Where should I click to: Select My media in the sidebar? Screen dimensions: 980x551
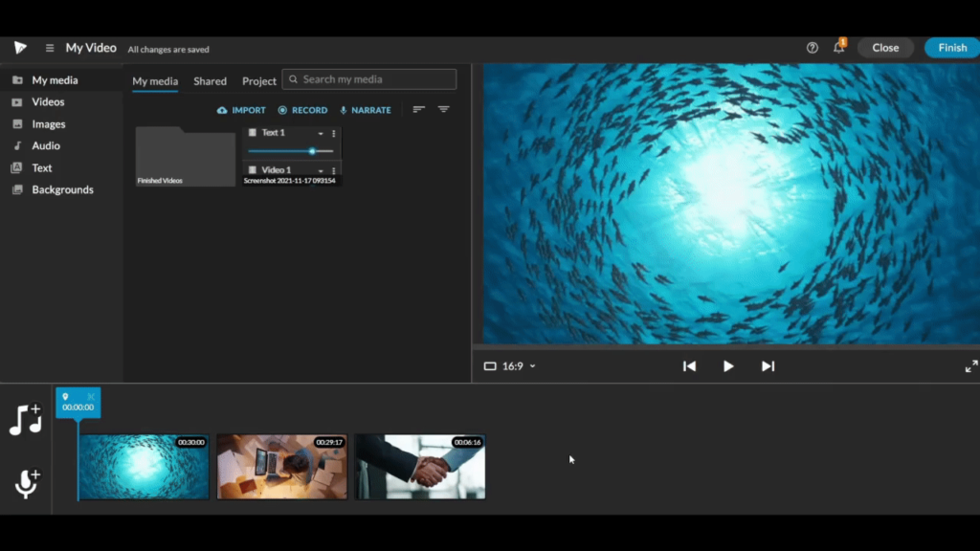pyautogui.click(x=61, y=80)
